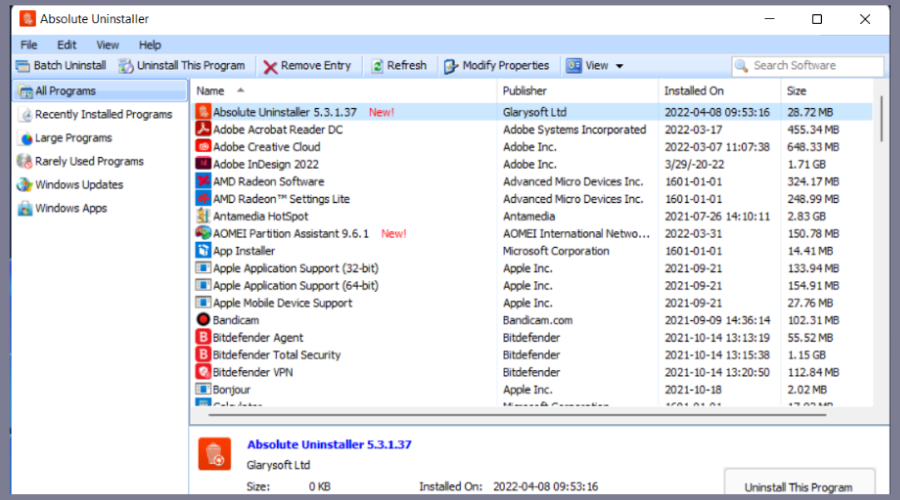Click the Remove Entry button label
This screenshot has height=500, width=900.
coord(316,65)
